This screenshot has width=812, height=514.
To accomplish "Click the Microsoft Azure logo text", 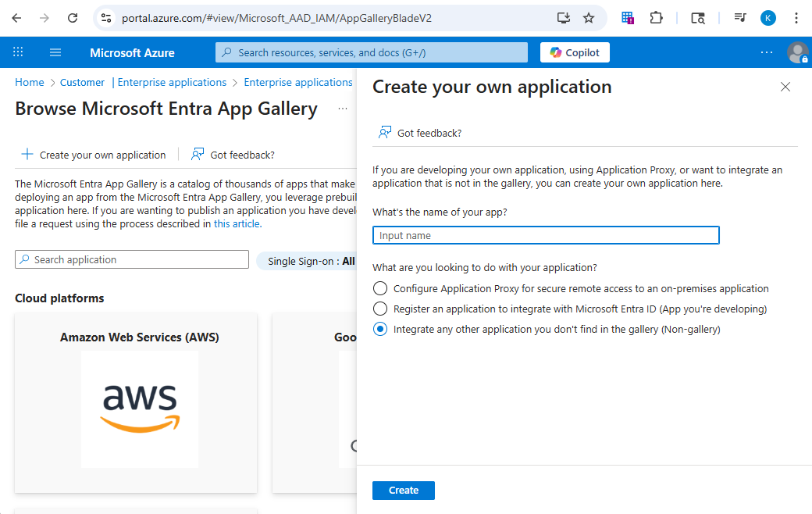I will pos(132,53).
